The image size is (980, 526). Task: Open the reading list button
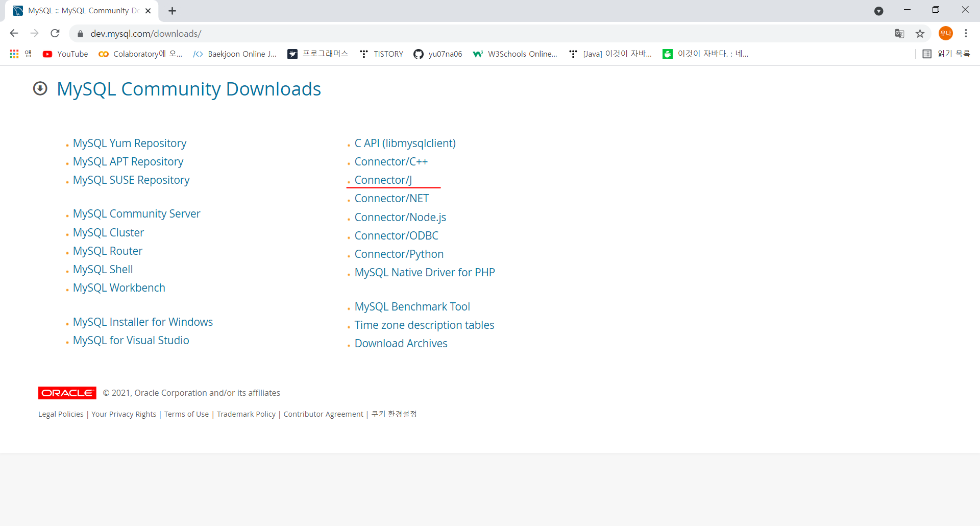click(x=946, y=54)
